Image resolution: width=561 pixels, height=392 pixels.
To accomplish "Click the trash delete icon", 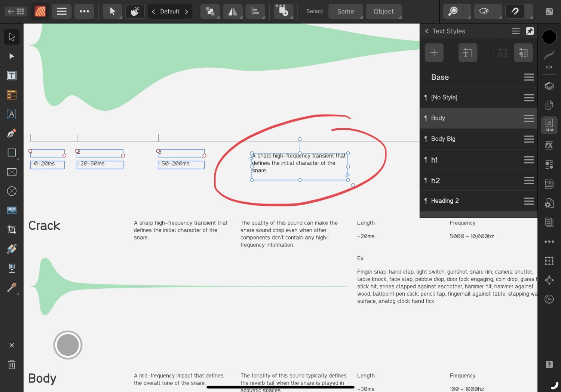I will (x=12, y=364).
